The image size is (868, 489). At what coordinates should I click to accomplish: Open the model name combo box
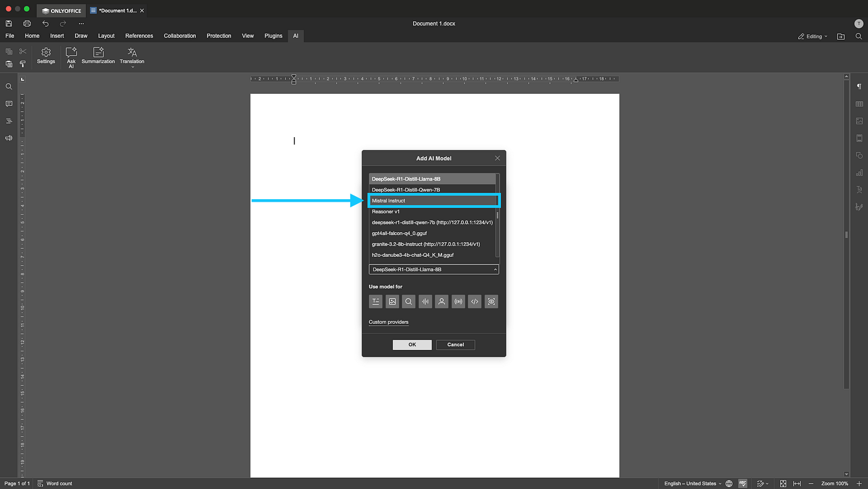[434, 269]
